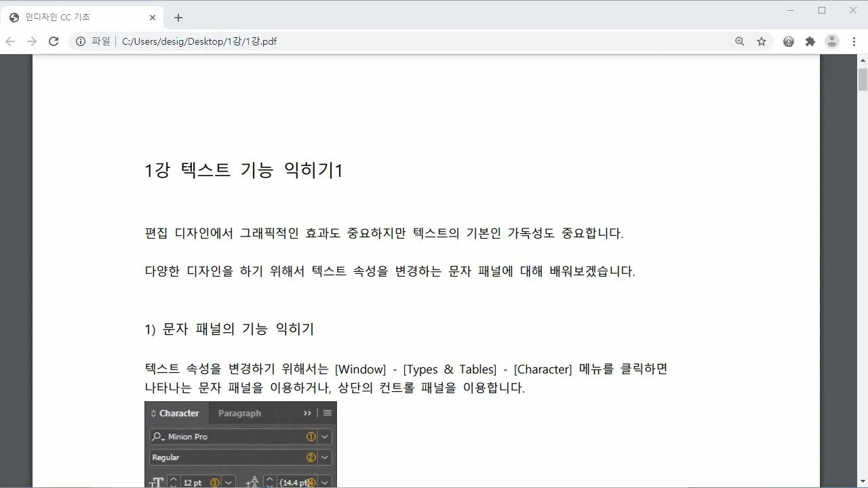Click the font search magnifier next to Minion Pro
Image resolution: width=868 pixels, height=488 pixels.
[x=157, y=437]
